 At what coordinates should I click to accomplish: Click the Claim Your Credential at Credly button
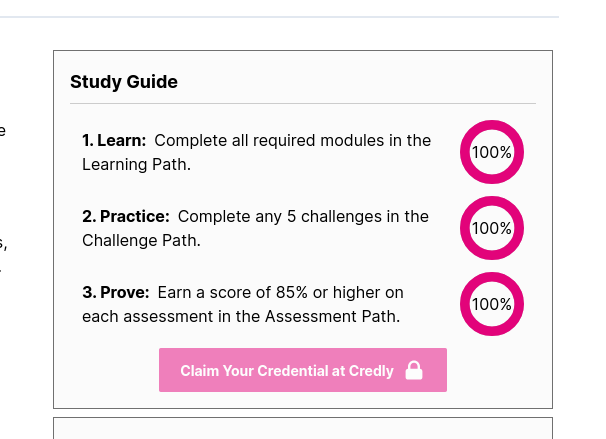tap(302, 370)
